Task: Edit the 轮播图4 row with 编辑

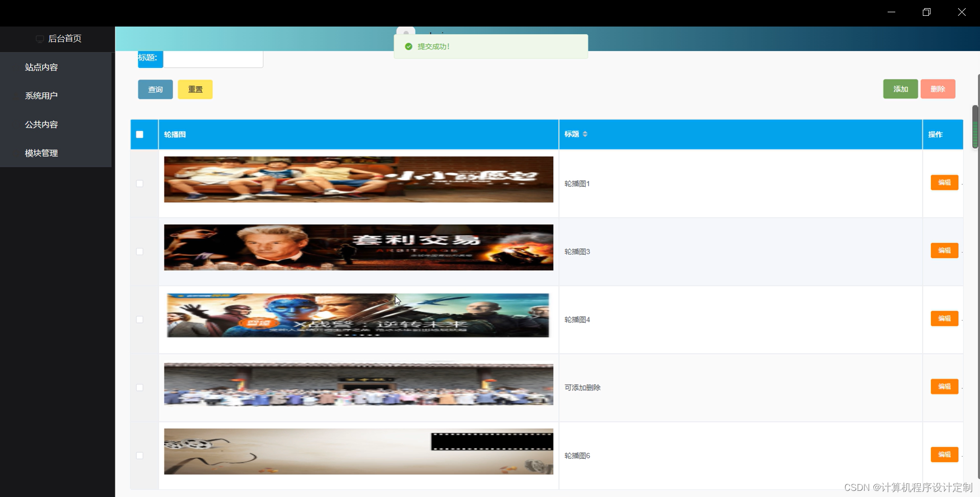Action: coord(944,318)
